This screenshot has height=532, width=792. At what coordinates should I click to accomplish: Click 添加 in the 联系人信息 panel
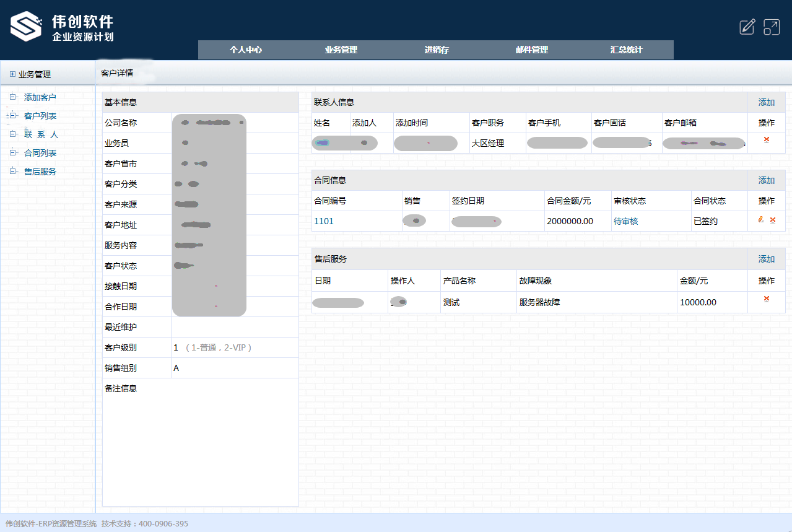pos(767,102)
